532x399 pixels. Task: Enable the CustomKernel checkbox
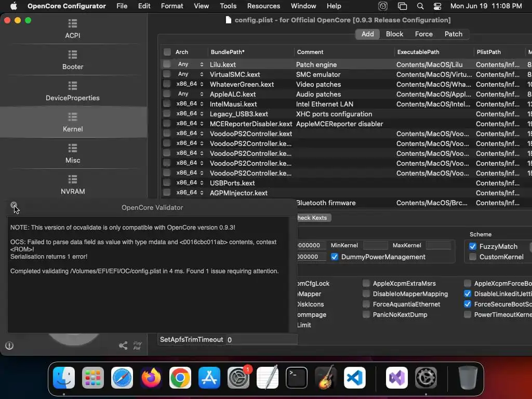(x=473, y=257)
